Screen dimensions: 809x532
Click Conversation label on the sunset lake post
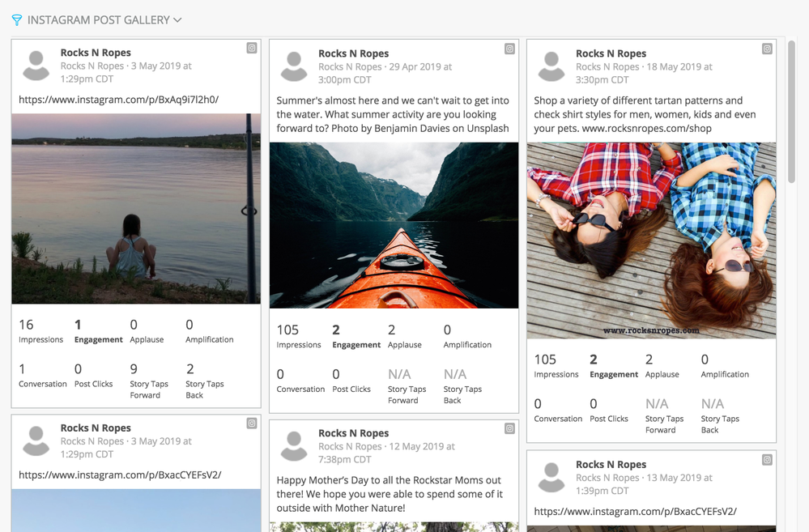[x=43, y=384]
